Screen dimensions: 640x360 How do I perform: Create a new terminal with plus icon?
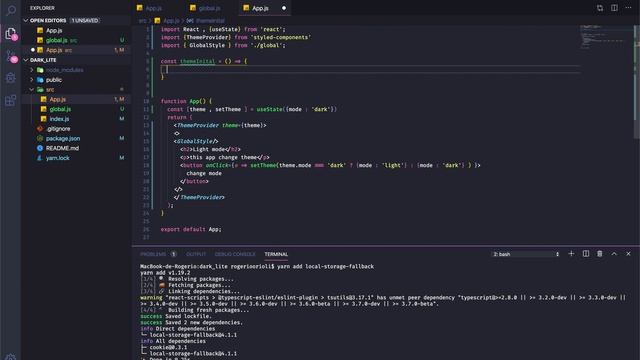[571, 254]
